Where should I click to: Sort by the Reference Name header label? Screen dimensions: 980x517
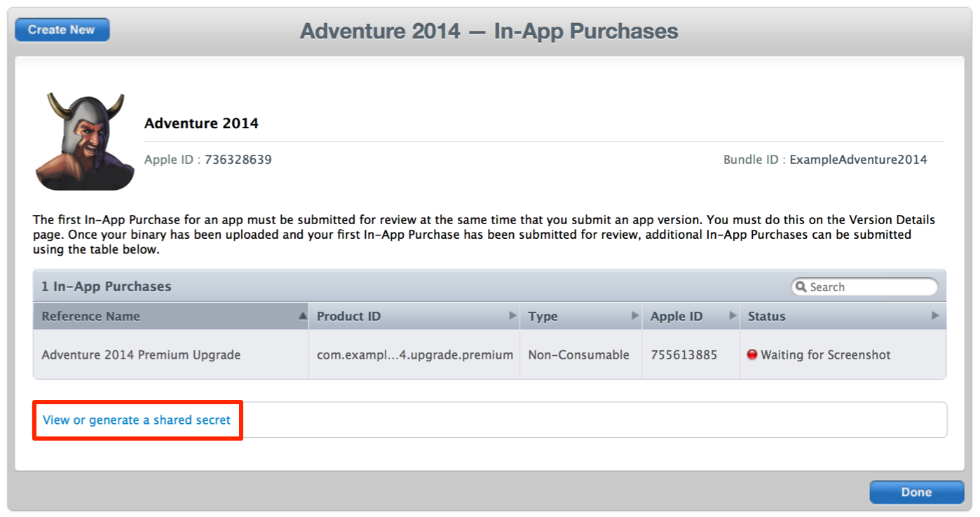tap(91, 317)
